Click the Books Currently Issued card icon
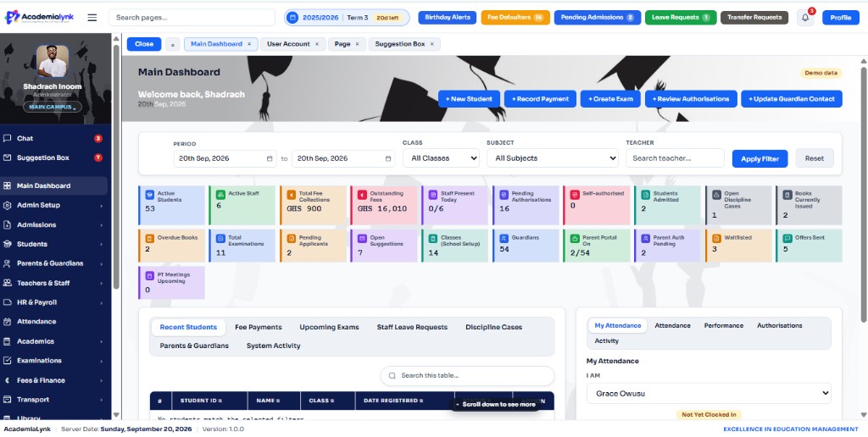Screen dimensions: 868x437 click(787, 195)
